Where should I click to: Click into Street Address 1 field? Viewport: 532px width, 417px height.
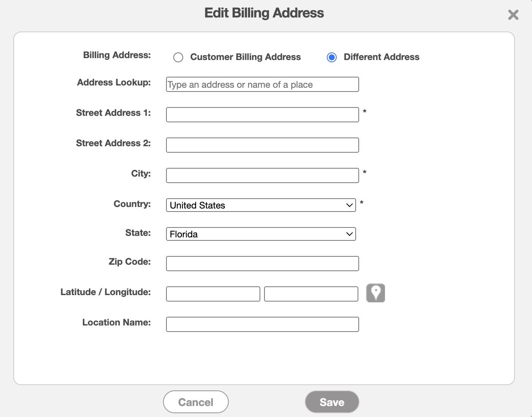tap(262, 115)
